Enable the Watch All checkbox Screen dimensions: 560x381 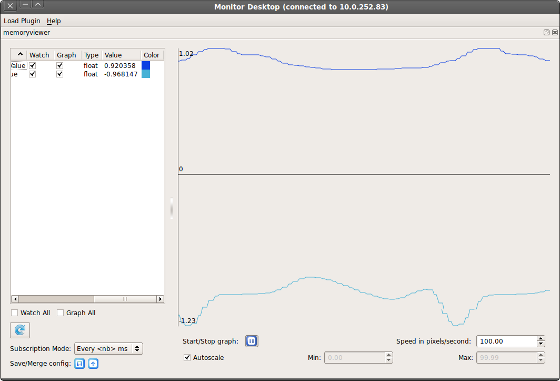pos(15,313)
